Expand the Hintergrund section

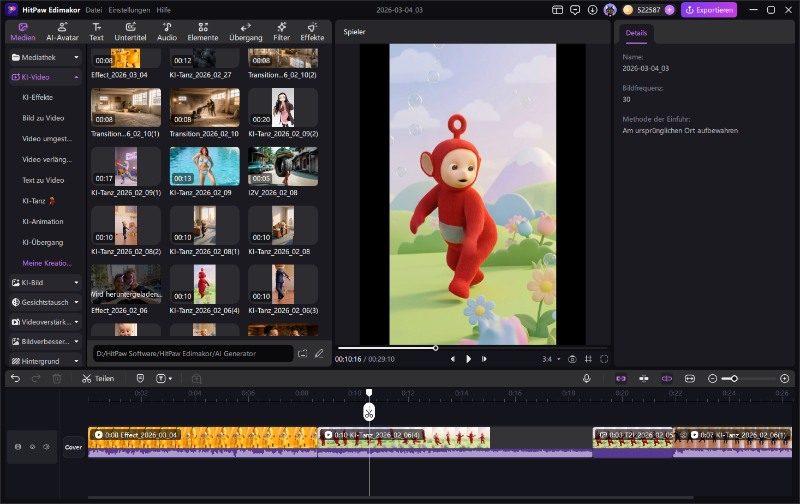pyautogui.click(x=45, y=361)
